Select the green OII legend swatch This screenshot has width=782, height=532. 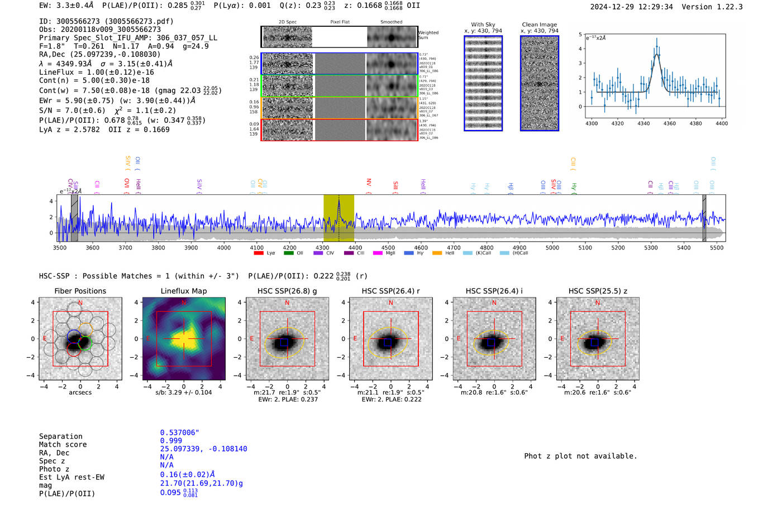click(x=288, y=253)
